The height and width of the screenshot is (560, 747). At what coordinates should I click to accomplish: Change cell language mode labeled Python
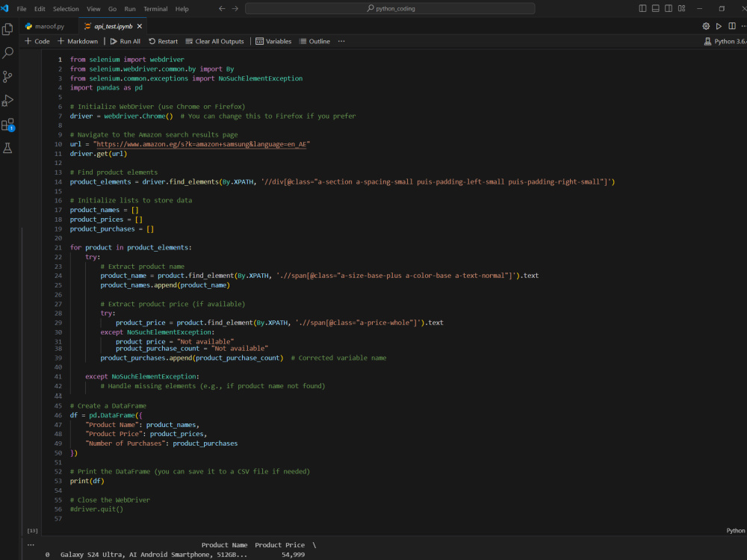[x=735, y=530]
